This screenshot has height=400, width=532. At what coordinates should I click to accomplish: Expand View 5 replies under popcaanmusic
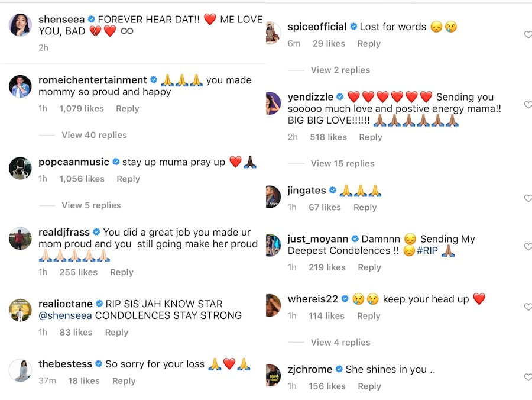tap(91, 205)
